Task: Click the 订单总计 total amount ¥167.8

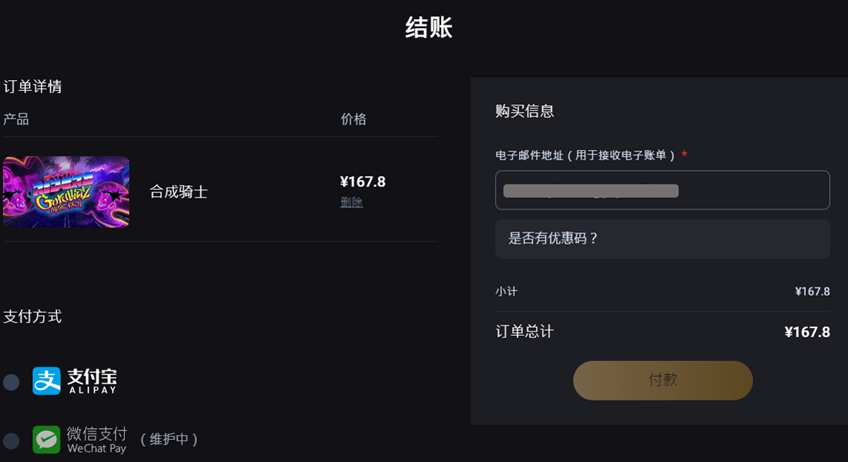Action: click(x=807, y=332)
